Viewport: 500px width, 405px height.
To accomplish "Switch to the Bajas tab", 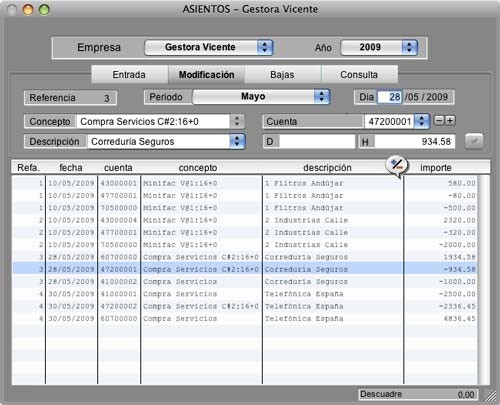I will 283,75.
